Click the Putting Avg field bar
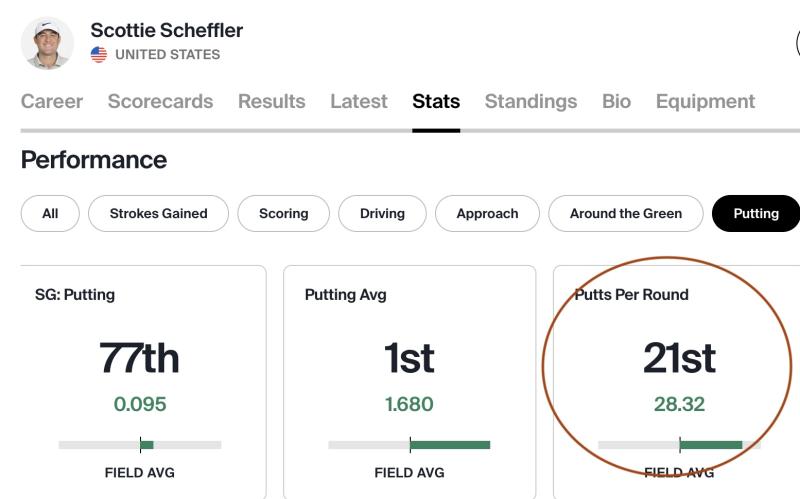The image size is (800, 499). click(x=409, y=445)
